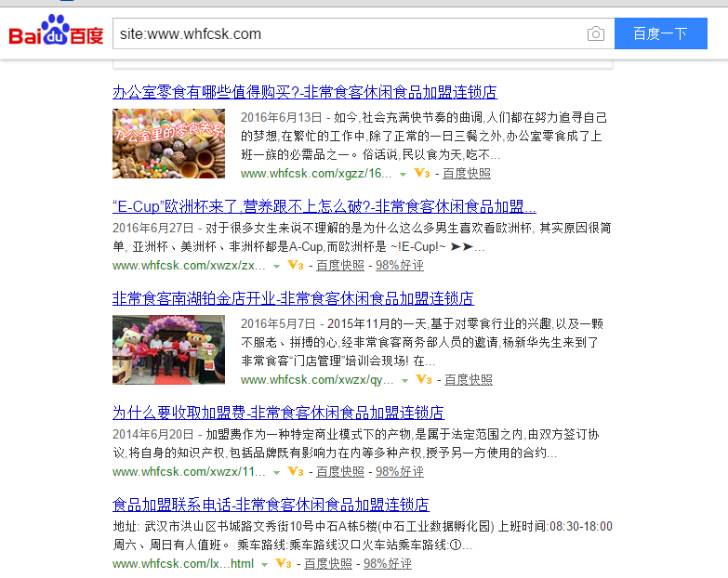Open green URL www.whfcsk.com/xwzx/zx...
The image size is (728, 578).
point(189,266)
